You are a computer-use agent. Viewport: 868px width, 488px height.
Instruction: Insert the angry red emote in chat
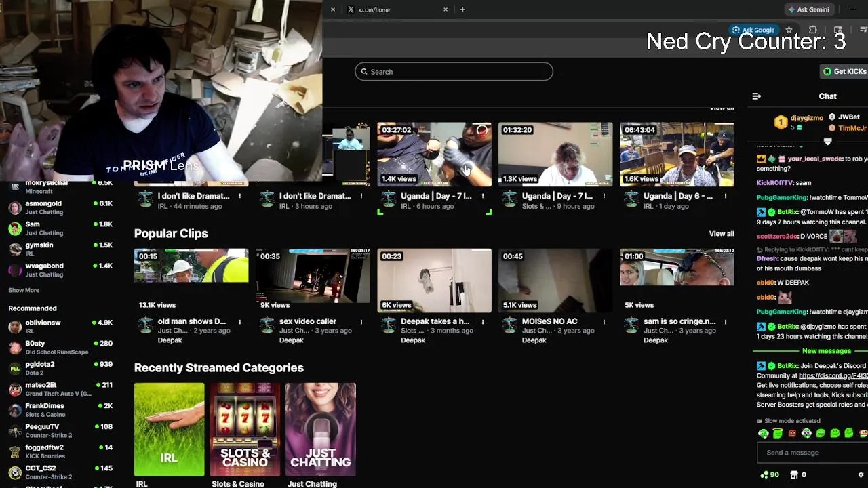[792, 434]
